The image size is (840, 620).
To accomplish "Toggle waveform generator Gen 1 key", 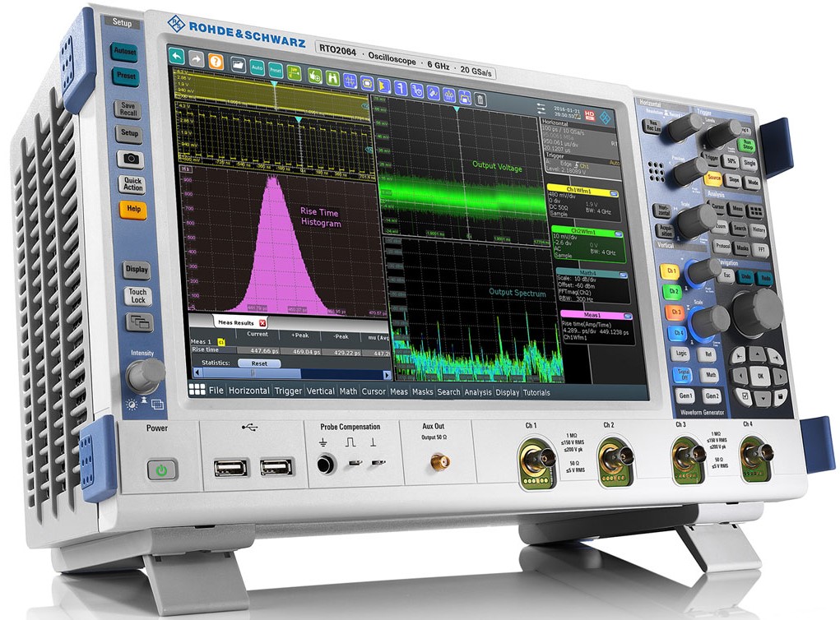I will pos(686,396).
